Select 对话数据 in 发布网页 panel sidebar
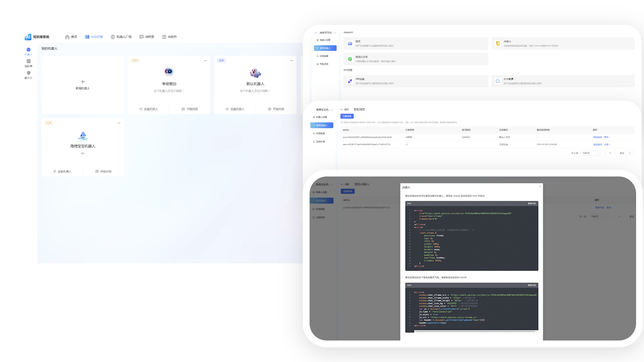The width and height of the screenshot is (644, 362). 319,133
